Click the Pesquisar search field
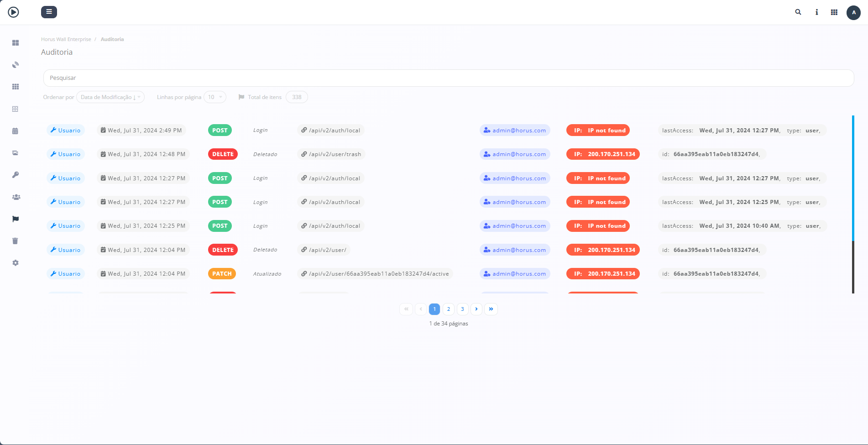The width and height of the screenshot is (868, 445). click(448, 78)
